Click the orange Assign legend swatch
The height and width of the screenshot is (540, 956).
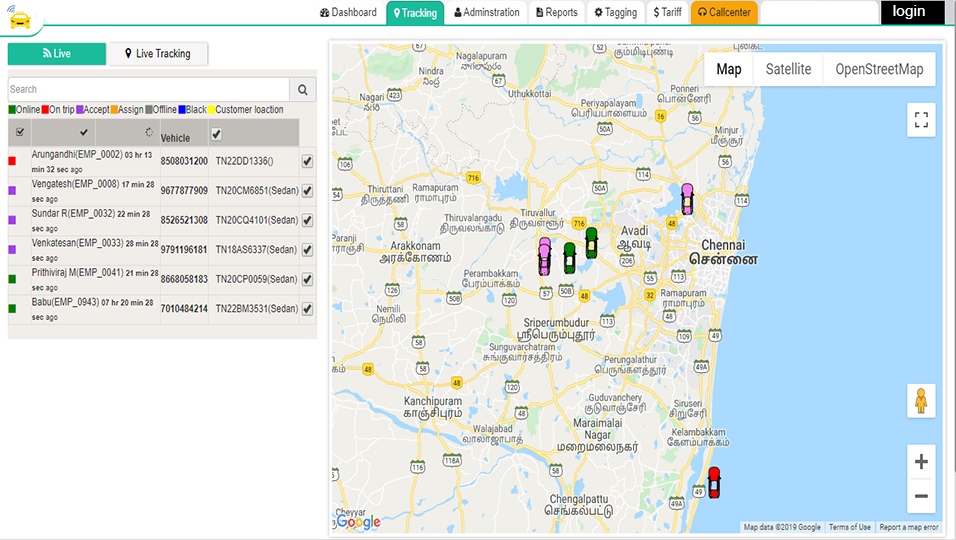(114, 110)
